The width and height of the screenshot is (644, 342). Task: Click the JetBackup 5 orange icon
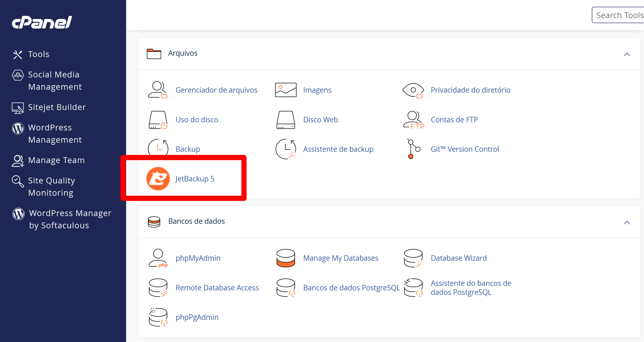click(x=158, y=179)
